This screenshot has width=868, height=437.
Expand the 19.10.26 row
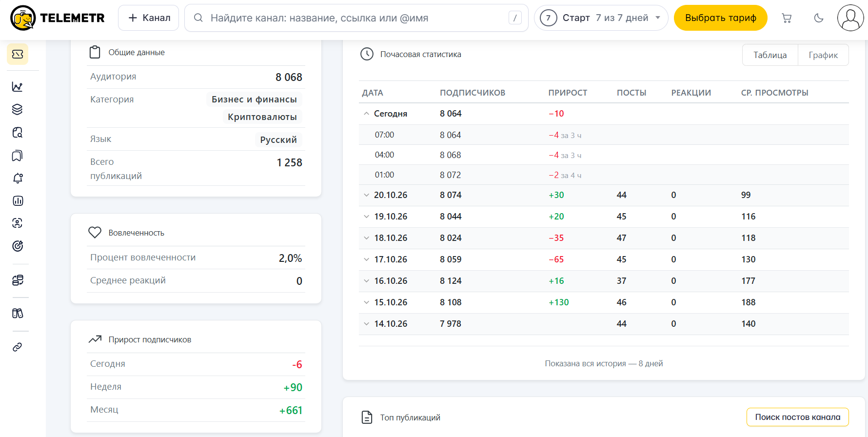coord(366,217)
